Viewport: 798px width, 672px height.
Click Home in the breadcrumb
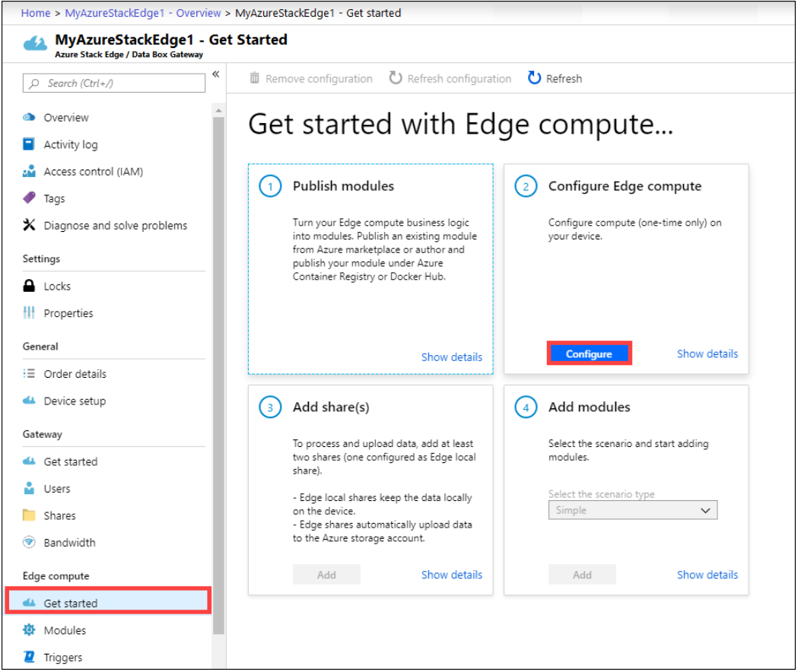35,13
